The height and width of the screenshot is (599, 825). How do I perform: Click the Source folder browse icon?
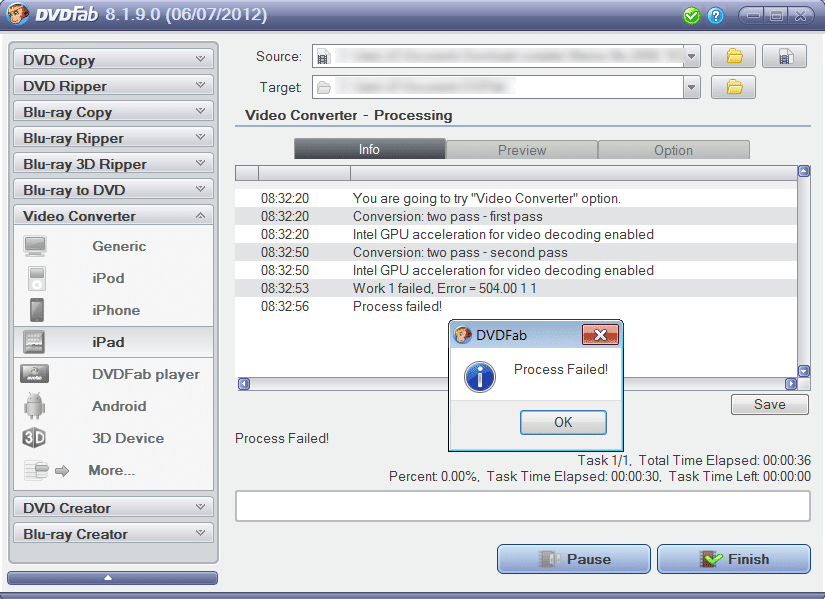(x=734, y=57)
